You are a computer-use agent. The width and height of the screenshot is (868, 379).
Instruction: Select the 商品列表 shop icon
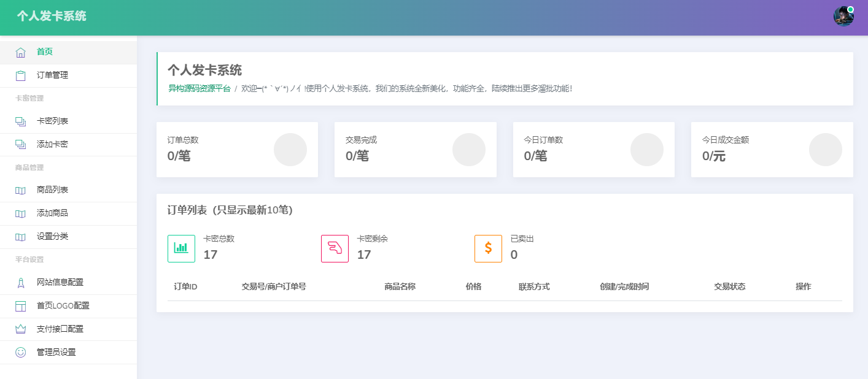click(21, 190)
